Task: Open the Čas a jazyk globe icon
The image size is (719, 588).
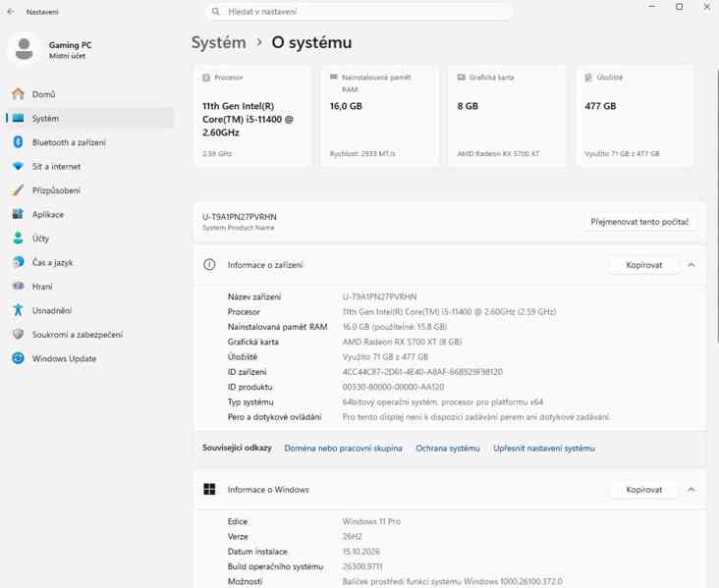Action: [18, 262]
